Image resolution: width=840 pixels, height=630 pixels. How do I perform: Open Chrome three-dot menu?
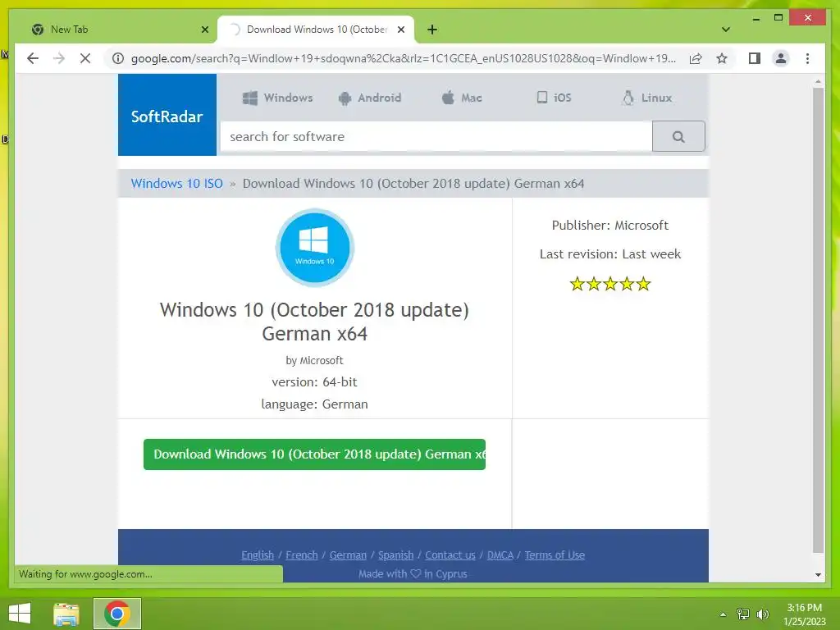click(x=807, y=58)
